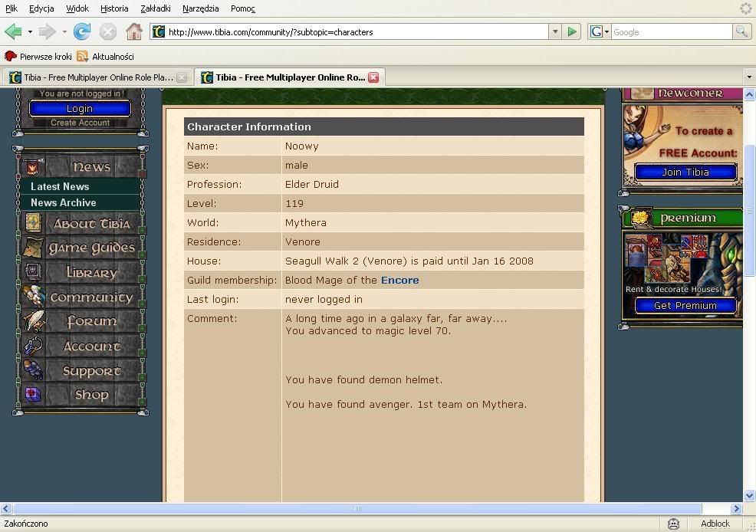Click the status bar face icon
The height and width of the screenshot is (532, 756).
coord(673,524)
